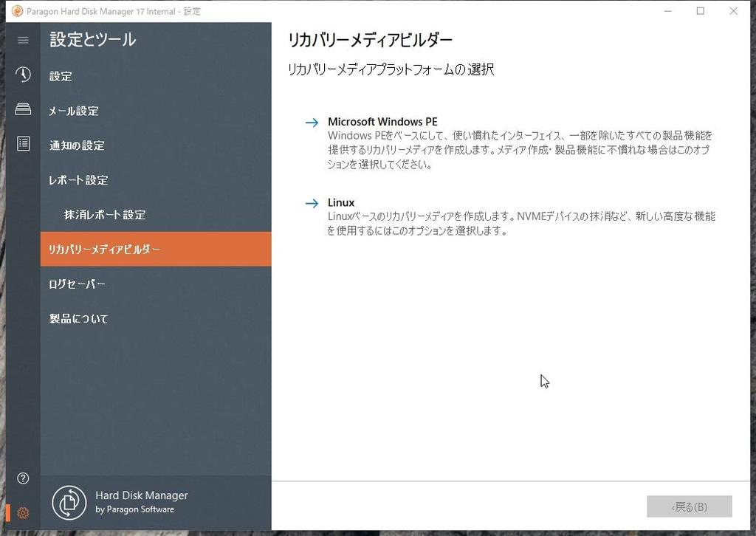
Task: Open the backup history clock icon
Action: click(23, 75)
